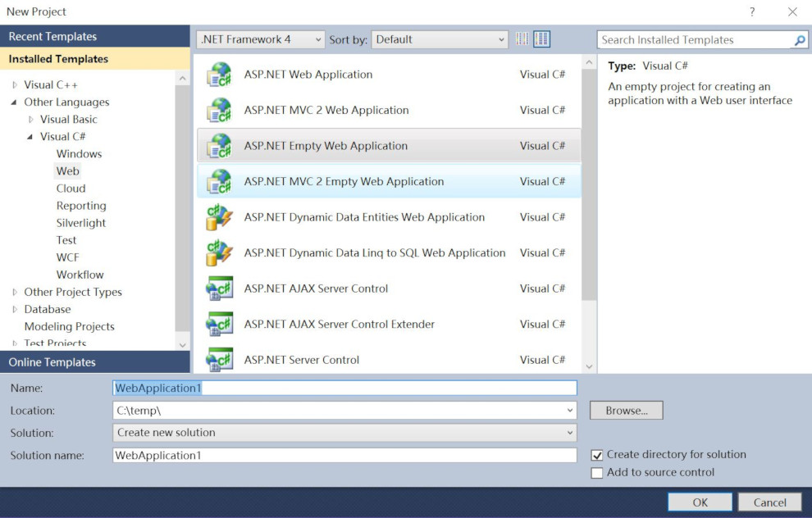812x518 pixels.
Task: Select the ASP.NET AJAX Server Control icon
Action: (x=220, y=289)
